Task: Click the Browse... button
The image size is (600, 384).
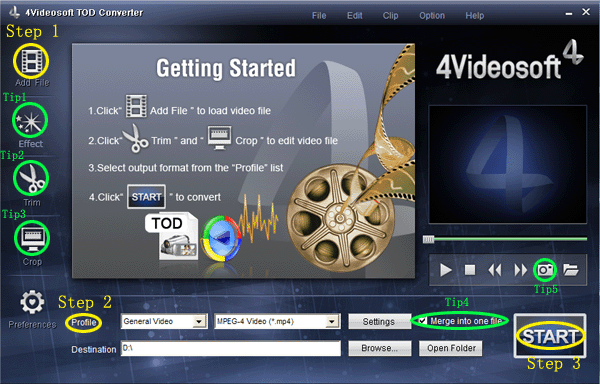Action: click(380, 348)
